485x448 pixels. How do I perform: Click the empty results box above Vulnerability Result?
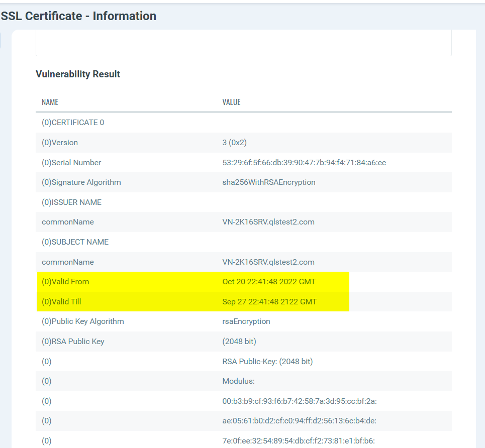pos(243,43)
